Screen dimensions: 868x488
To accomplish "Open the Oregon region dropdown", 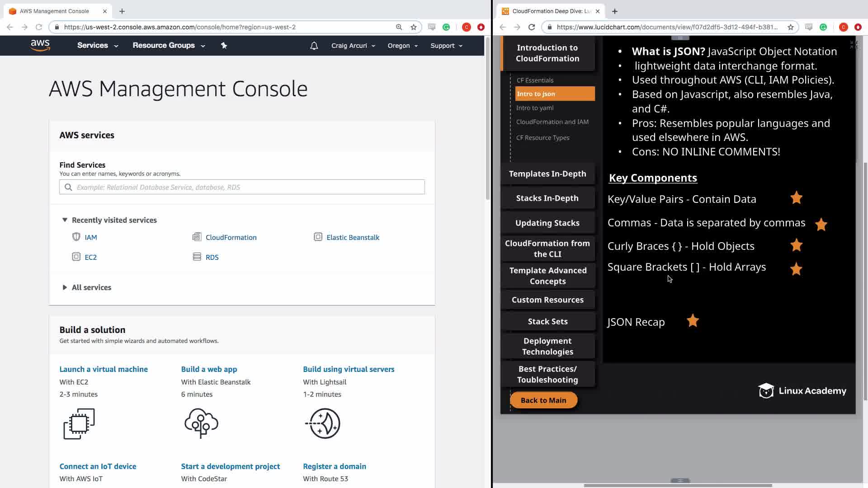I will click(402, 46).
